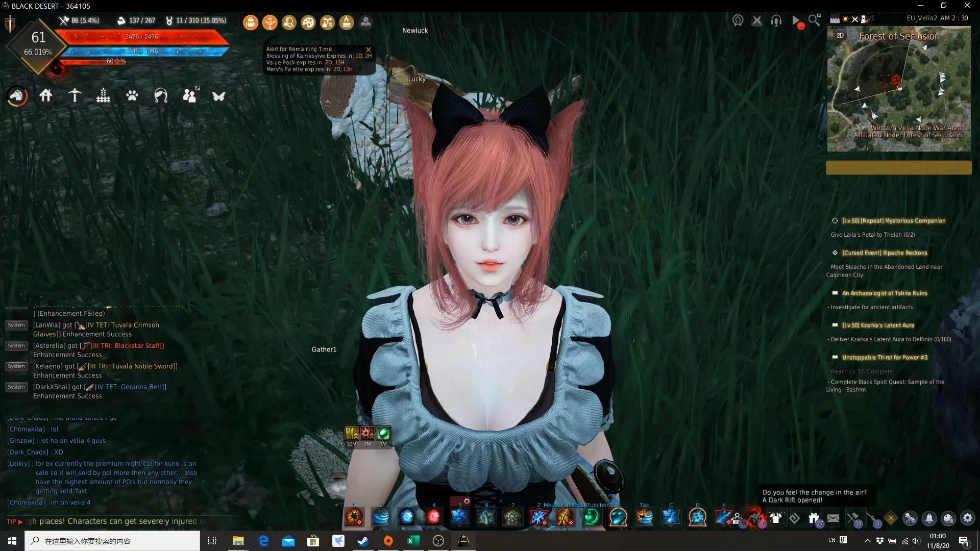The width and height of the screenshot is (980, 551).
Task: Click skill slot Tab on the hotbar
Action: coord(644,517)
